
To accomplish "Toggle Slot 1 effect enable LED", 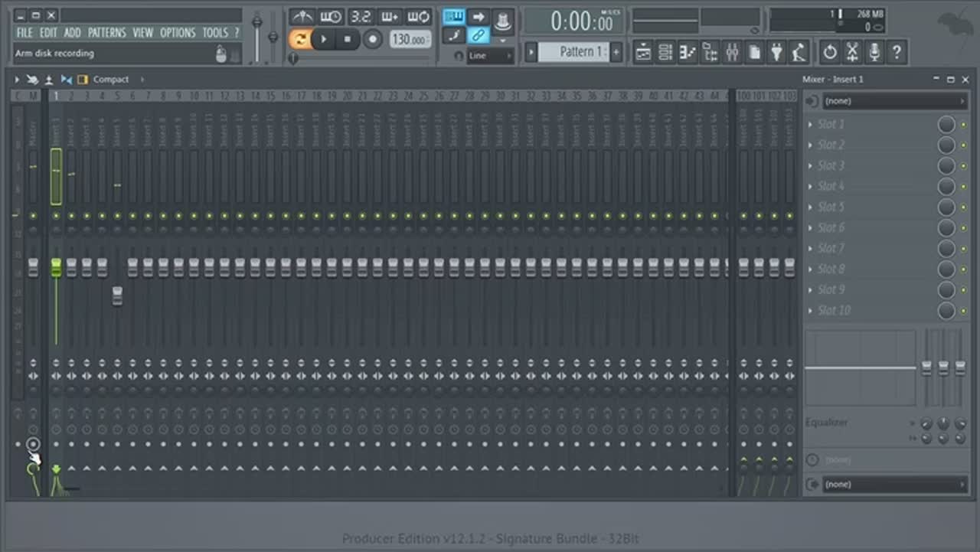I will pos(963,125).
